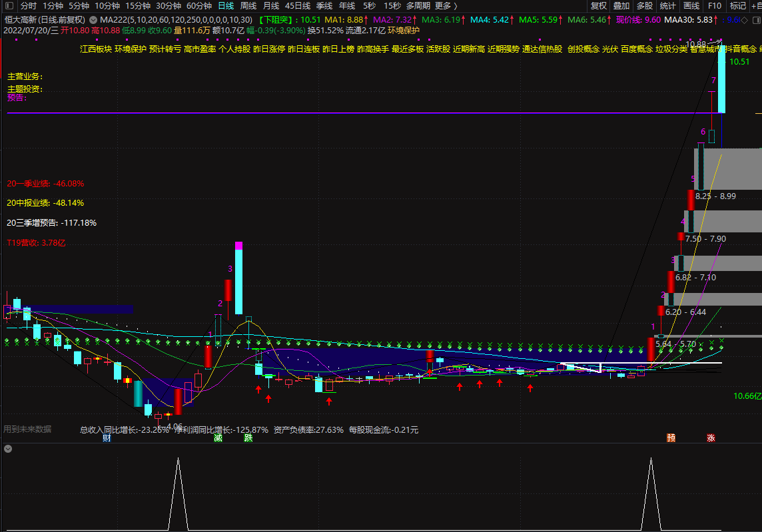The image size is (762, 532).
Task: Expand the 更多 periods menu
Action: [x=446, y=6]
